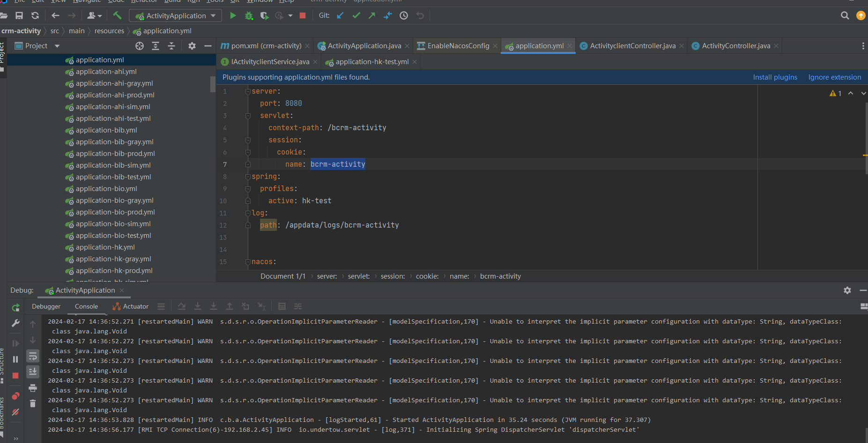868x443 pixels.
Task: Click the Project tree vertical scrollbar
Action: click(x=213, y=84)
